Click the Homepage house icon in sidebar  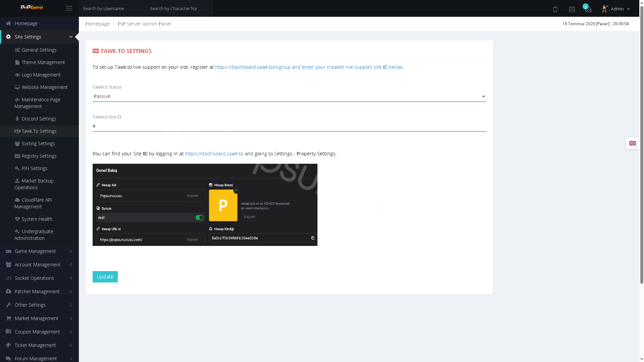point(9,23)
